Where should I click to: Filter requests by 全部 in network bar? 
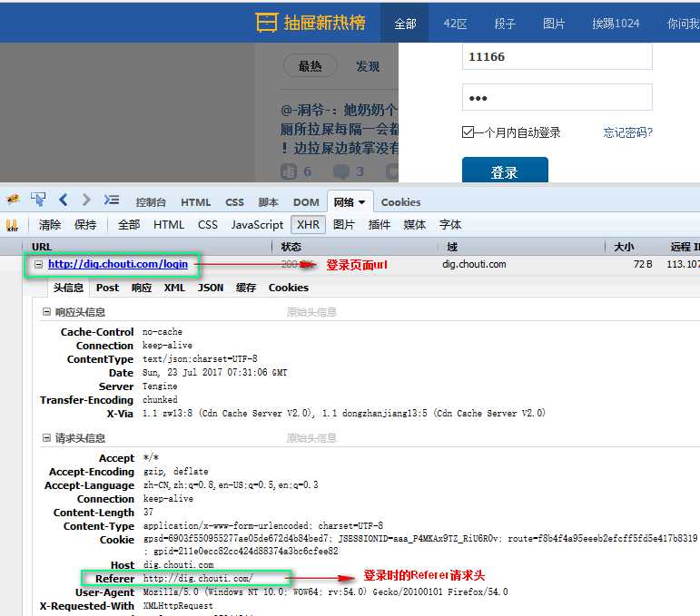tap(129, 225)
